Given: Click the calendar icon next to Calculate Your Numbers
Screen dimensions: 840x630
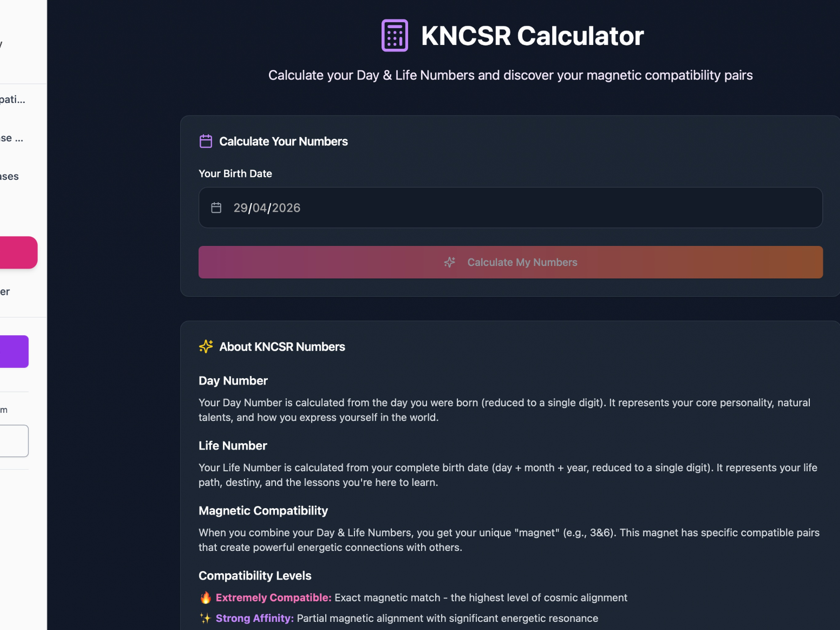Looking at the screenshot, I should click(x=206, y=141).
